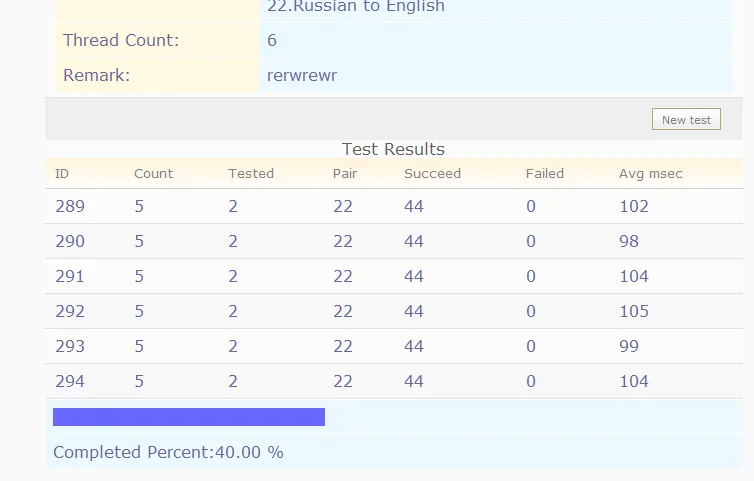
Task: Select the row with ID 291
Action: point(70,277)
